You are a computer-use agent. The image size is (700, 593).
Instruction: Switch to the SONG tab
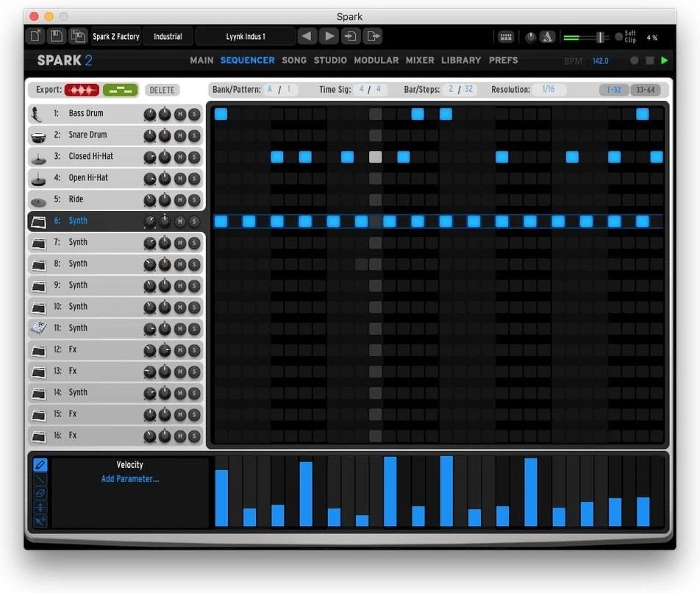[294, 60]
